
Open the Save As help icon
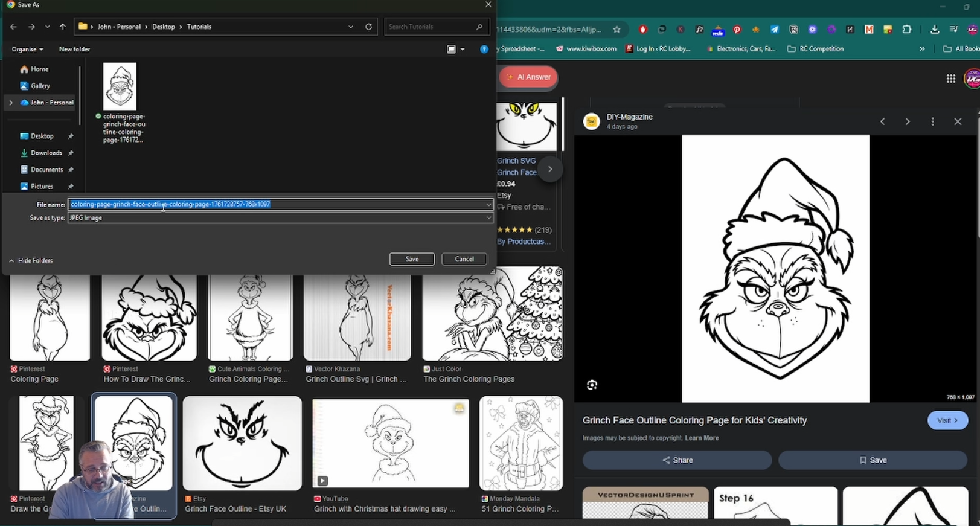coord(484,50)
